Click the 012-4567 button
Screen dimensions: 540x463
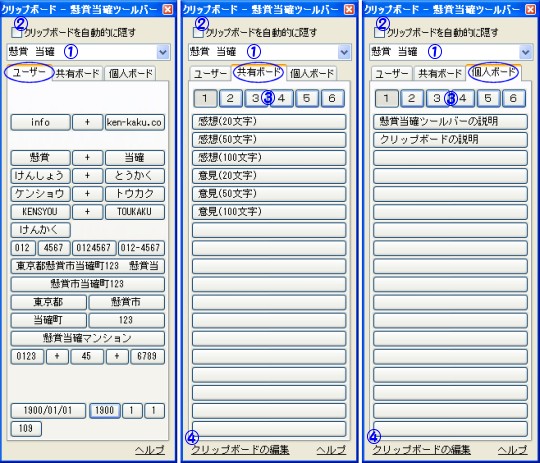point(141,248)
